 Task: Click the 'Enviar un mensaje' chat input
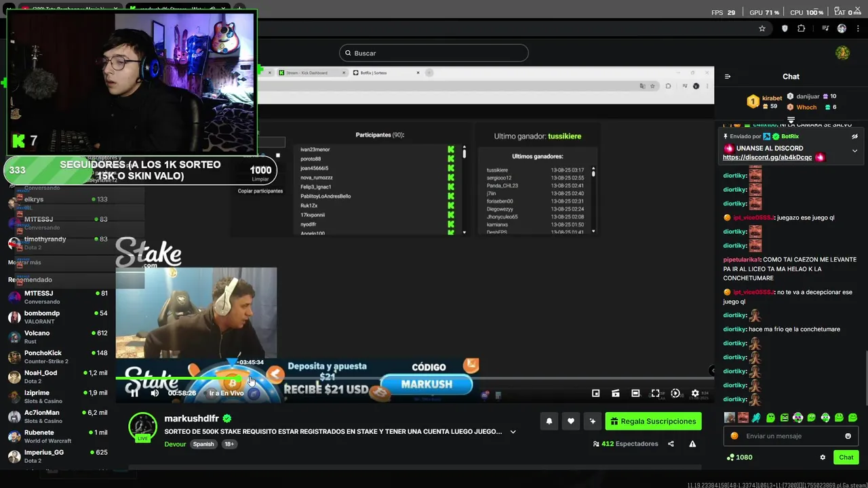pos(790,436)
